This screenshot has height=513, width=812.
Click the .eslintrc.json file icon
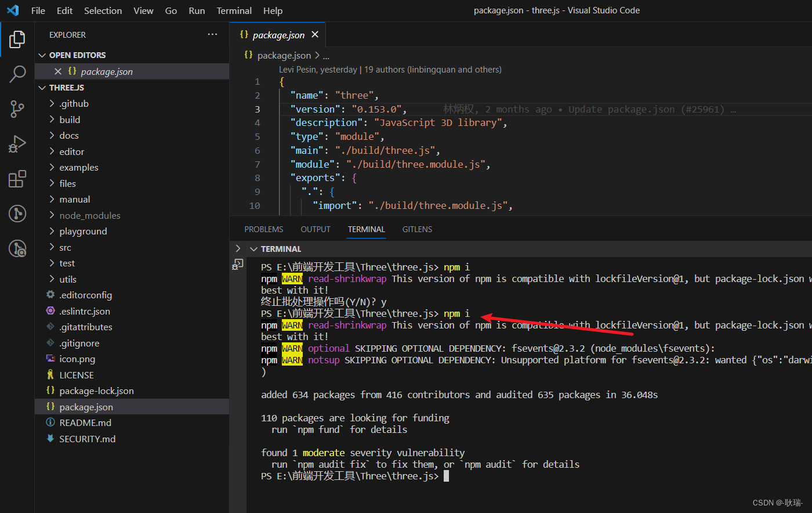coord(50,311)
